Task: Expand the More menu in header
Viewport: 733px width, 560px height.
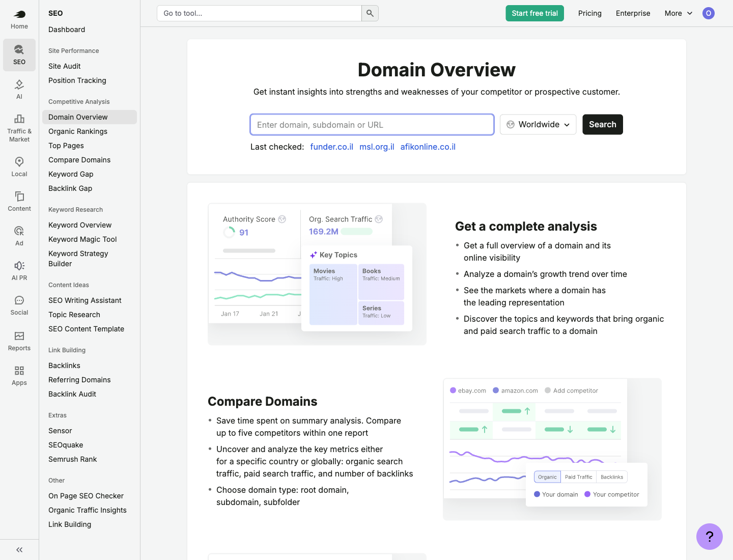Action: click(679, 13)
